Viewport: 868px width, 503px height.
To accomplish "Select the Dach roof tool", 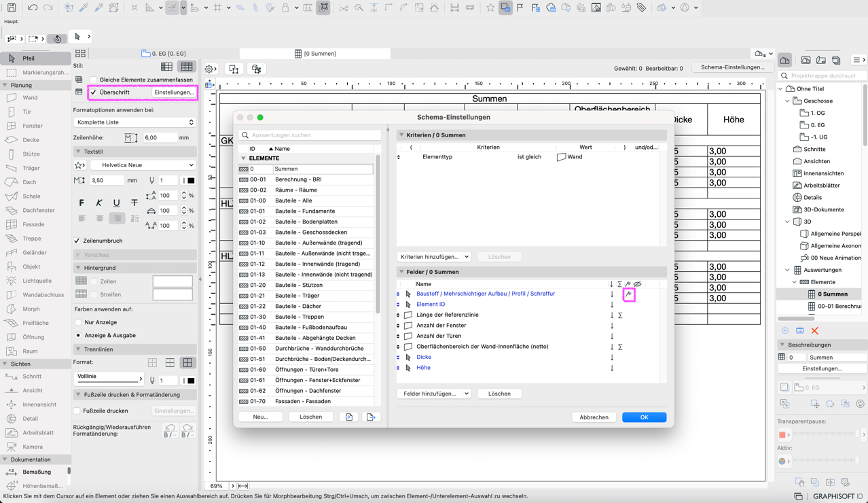I will (35, 182).
